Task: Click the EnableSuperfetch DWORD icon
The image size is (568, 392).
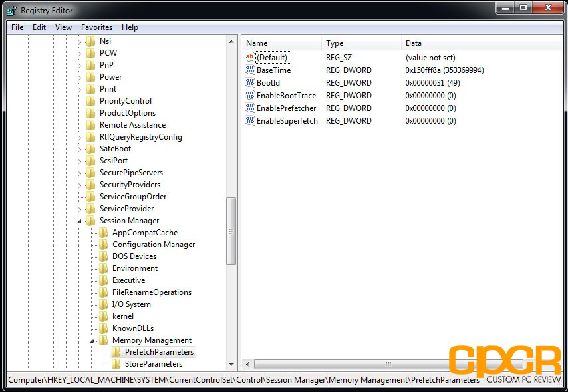Action: 250,120
